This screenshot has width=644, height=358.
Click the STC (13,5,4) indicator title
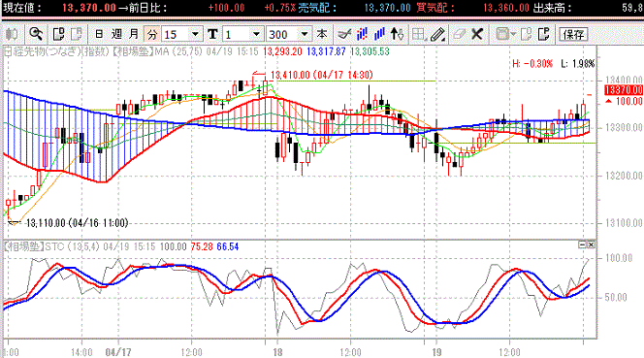point(72,246)
